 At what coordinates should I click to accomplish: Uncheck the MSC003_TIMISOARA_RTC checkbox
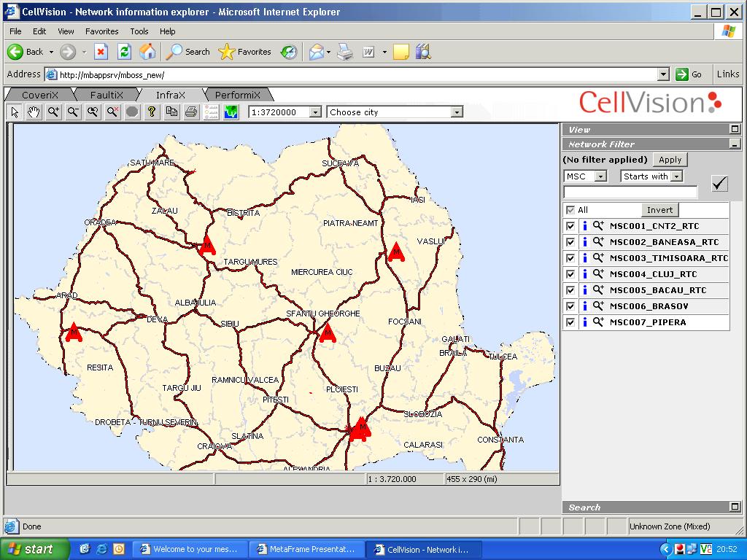pos(570,258)
